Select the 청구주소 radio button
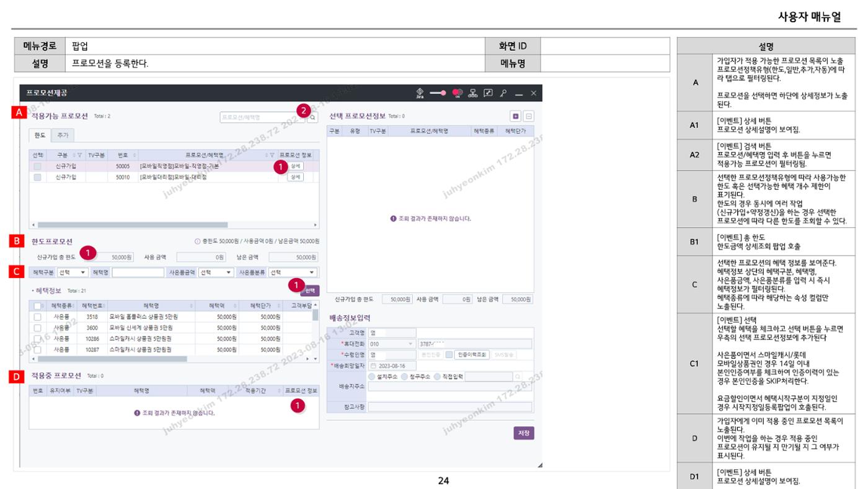The height and width of the screenshot is (489, 868). click(x=404, y=376)
